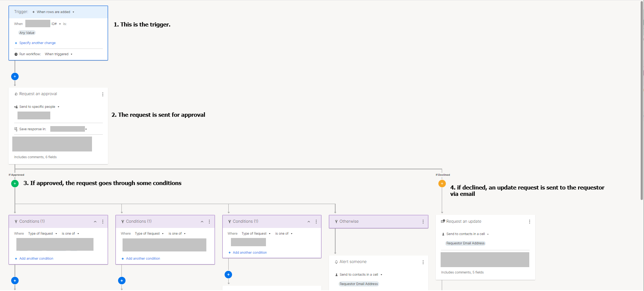644x291 pixels.
Task: Click the blue plus button below the trigger block
Action: click(15, 76)
